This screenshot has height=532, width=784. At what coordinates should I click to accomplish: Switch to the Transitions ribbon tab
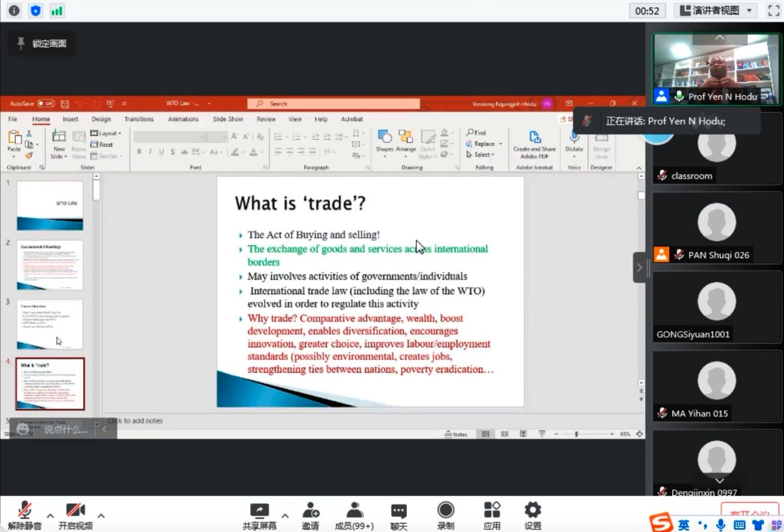(139, 119)
